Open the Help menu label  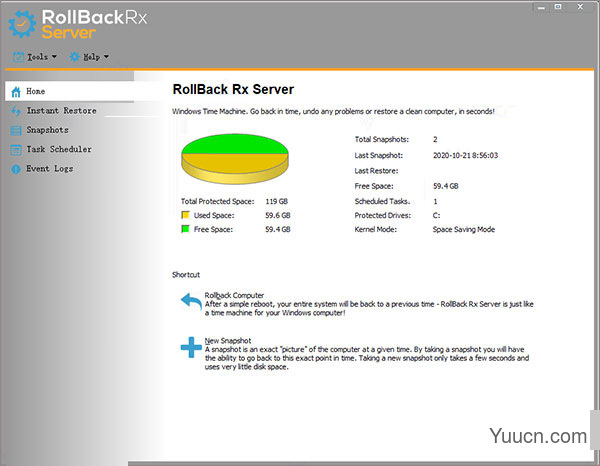(x=92, y=57)
